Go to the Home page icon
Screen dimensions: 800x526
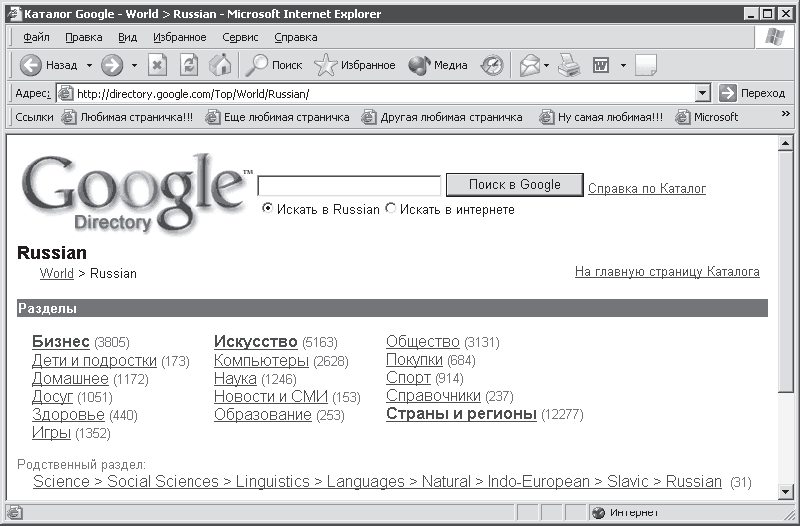(220, 65)
